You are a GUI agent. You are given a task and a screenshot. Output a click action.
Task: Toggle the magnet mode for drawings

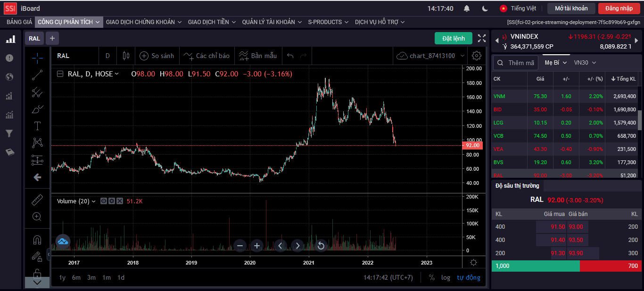click(x=37, y=240)
